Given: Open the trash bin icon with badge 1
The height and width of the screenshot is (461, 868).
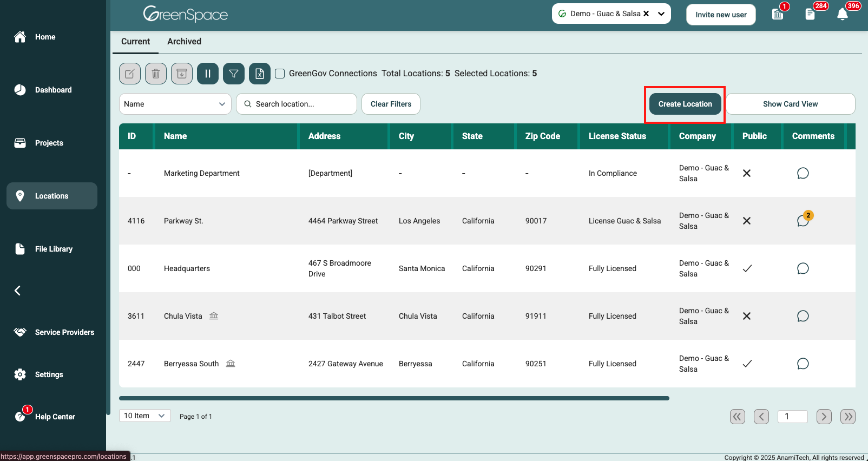Looking at the screenshot, I should [x=778, y=14].
